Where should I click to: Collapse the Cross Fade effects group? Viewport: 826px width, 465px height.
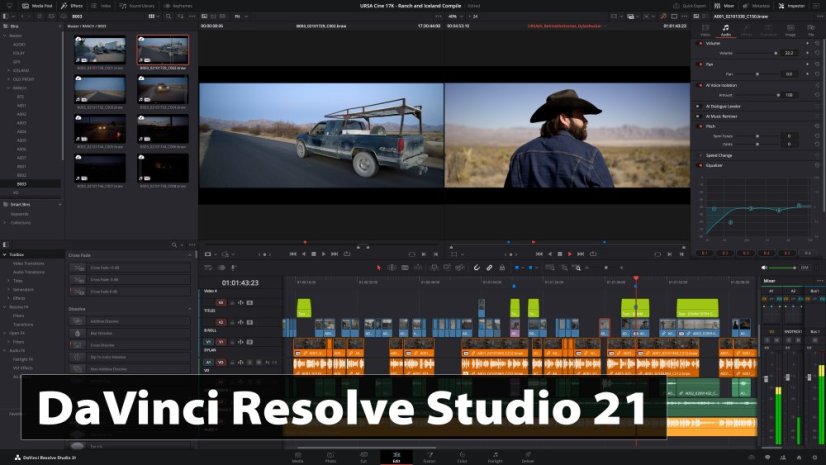(190, 255)
